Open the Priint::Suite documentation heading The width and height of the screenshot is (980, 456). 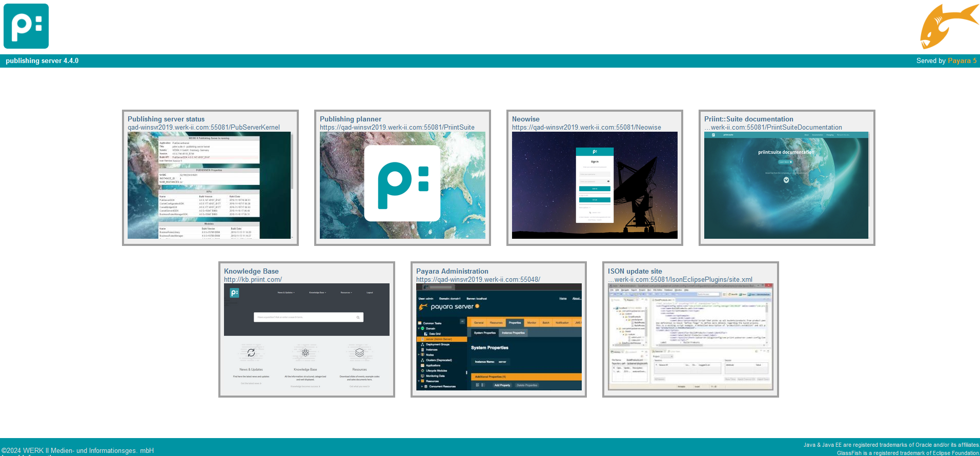pyautogui.click(x=748, y=119)
